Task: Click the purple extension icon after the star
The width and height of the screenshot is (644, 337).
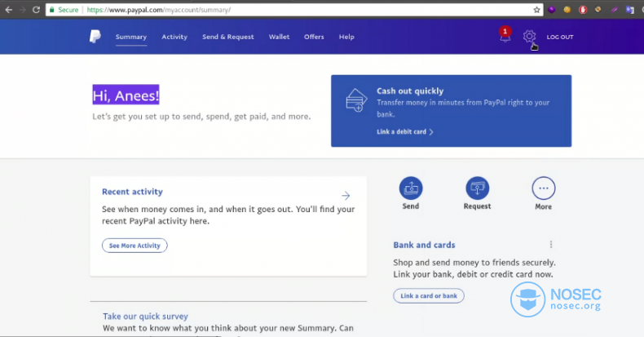Action: click(552, 10)
